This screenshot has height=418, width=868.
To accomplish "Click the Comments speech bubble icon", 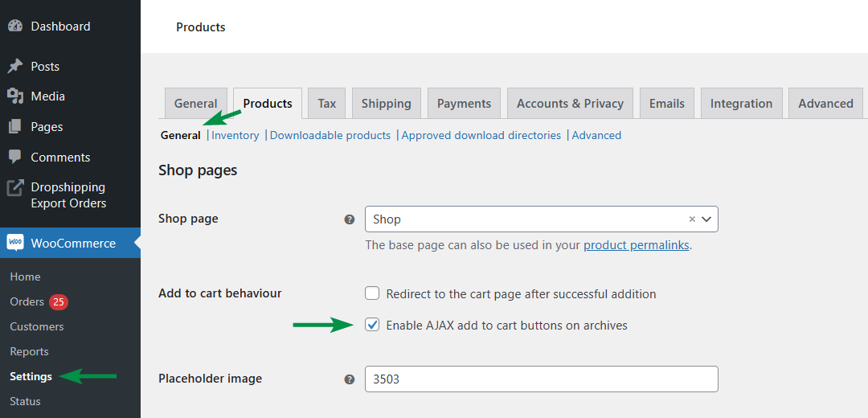I will click(15, 157).
